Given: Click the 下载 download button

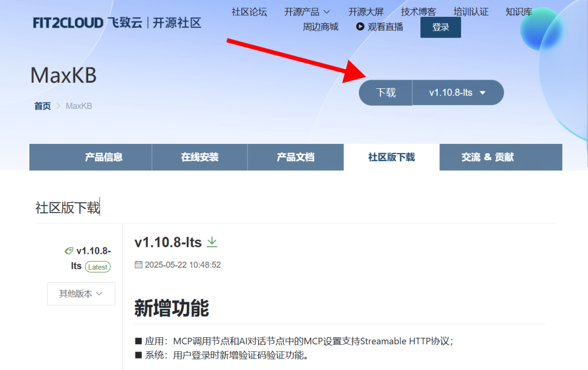Looking at the screenshot, I should 386,93.
